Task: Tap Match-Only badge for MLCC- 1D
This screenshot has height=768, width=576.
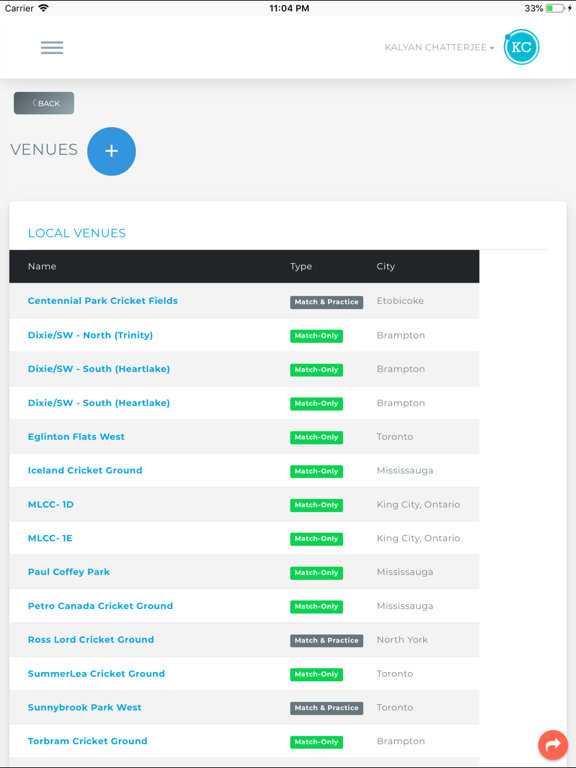Action: tap(316, 505)
